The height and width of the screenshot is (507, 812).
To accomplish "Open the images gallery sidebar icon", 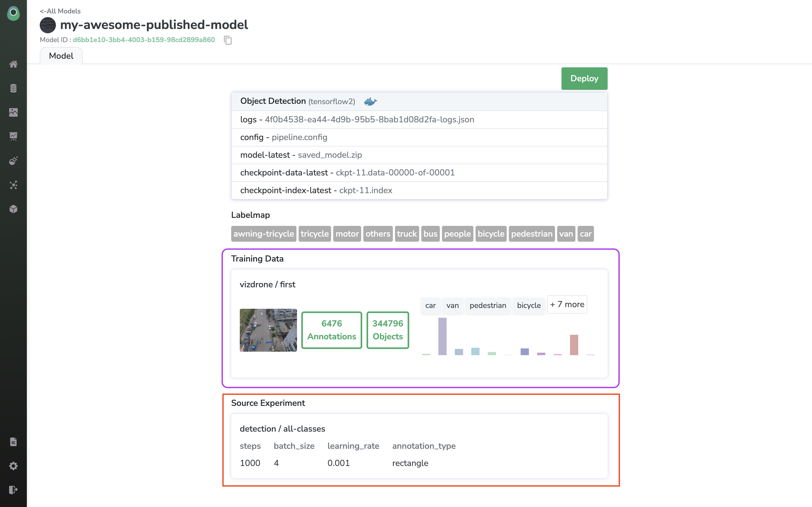I will coord(13,112).
